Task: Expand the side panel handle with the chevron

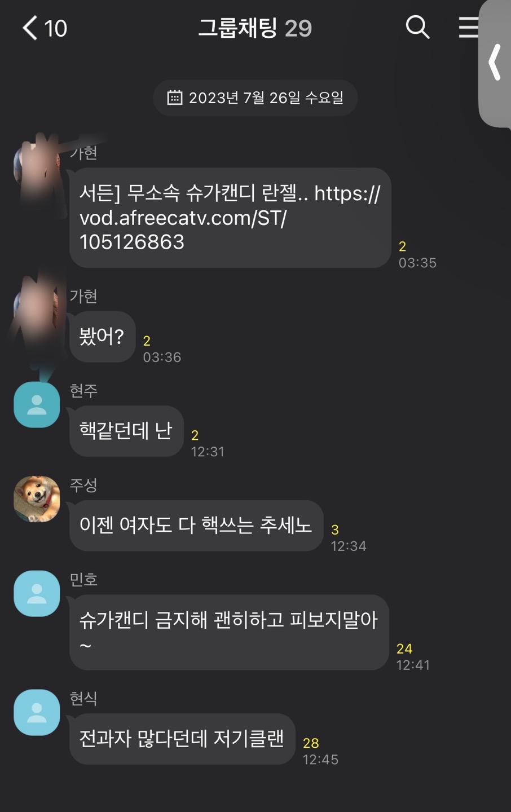Action: [495, 62]
